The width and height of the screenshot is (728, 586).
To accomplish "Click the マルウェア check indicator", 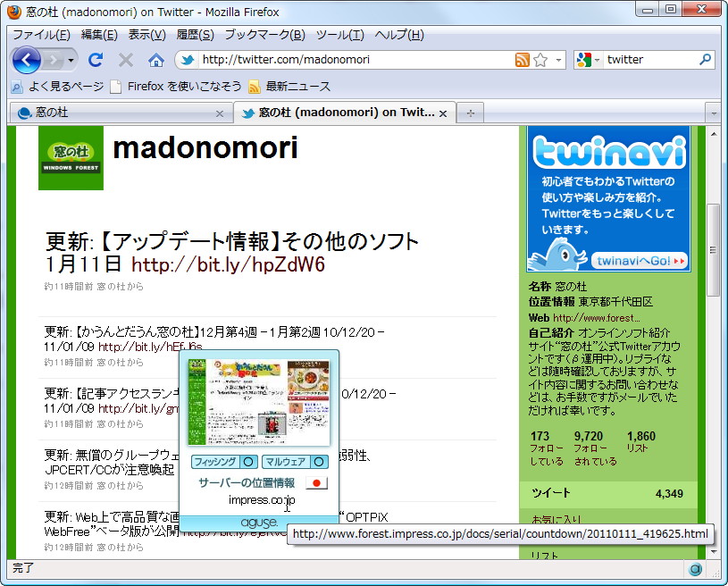I will point(296,462).
